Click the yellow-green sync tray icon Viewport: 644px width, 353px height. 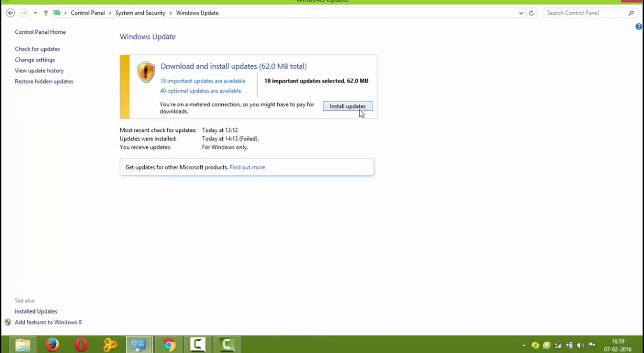(535, 345)
